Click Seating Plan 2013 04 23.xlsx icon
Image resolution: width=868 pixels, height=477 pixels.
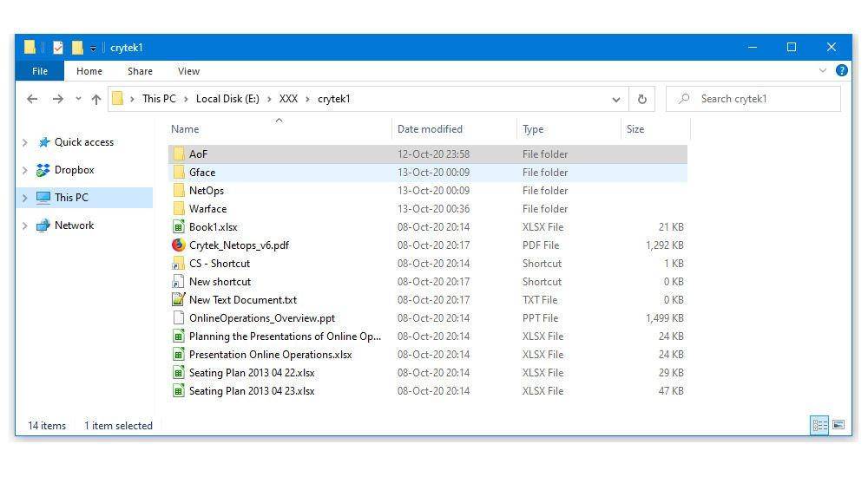tap(178, 391)
